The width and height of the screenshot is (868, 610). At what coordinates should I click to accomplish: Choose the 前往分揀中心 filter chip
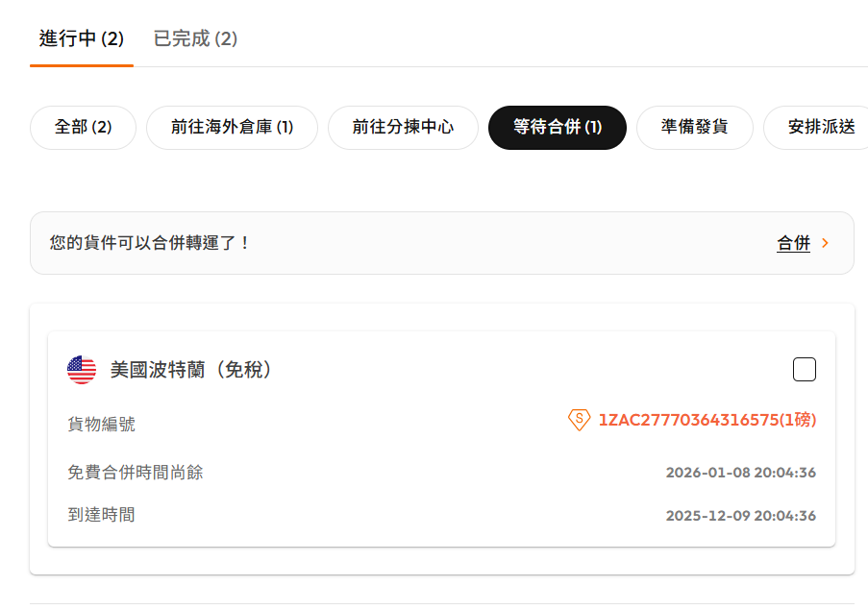pos(403,127)
